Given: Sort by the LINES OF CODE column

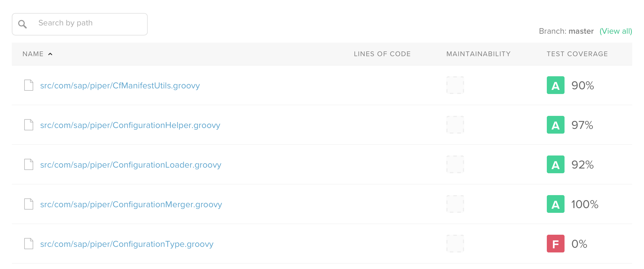Looking at the screenshot, I should (x=382, y=54).
